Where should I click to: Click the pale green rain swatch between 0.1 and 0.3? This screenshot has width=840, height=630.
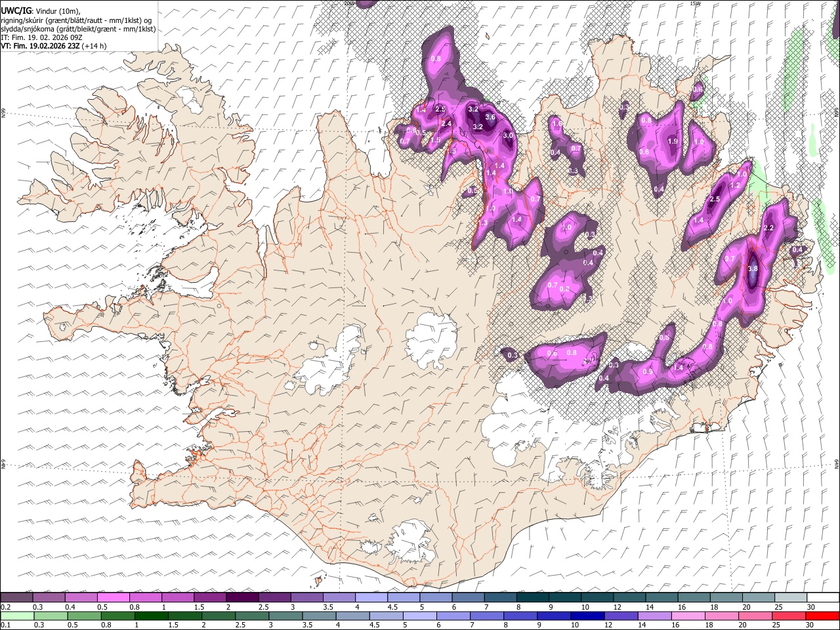(17, 616)
